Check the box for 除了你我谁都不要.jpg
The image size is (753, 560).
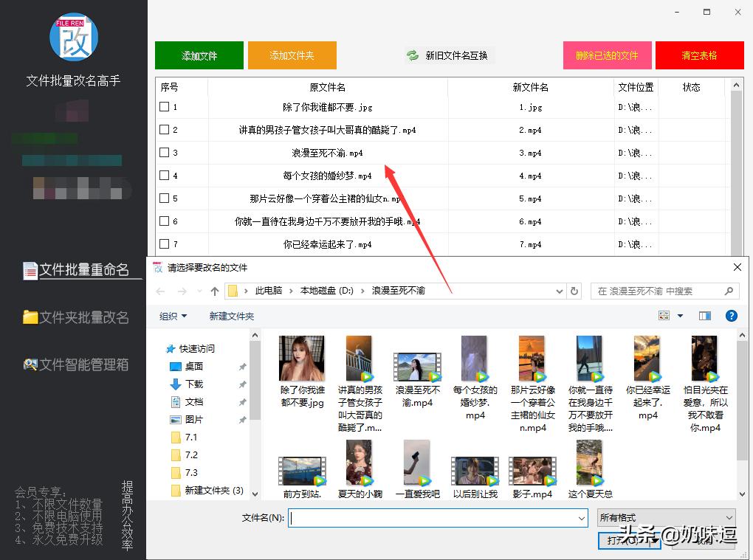click(165, 107)
